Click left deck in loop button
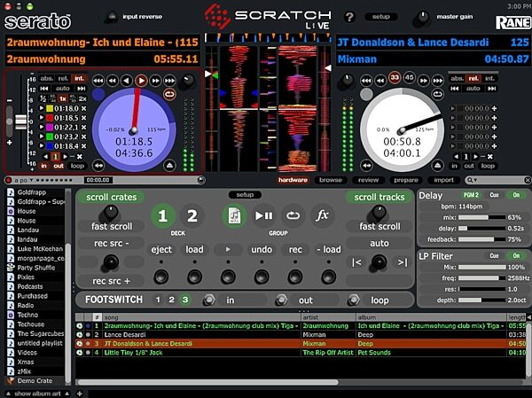Image resolution: width=532 pixels, height=398 pixels. tap(43, 166)
